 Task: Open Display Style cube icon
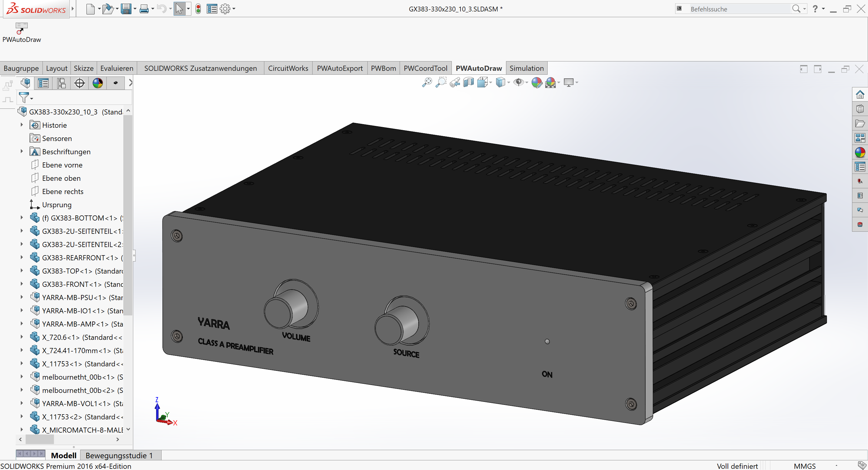click(500, 82)
